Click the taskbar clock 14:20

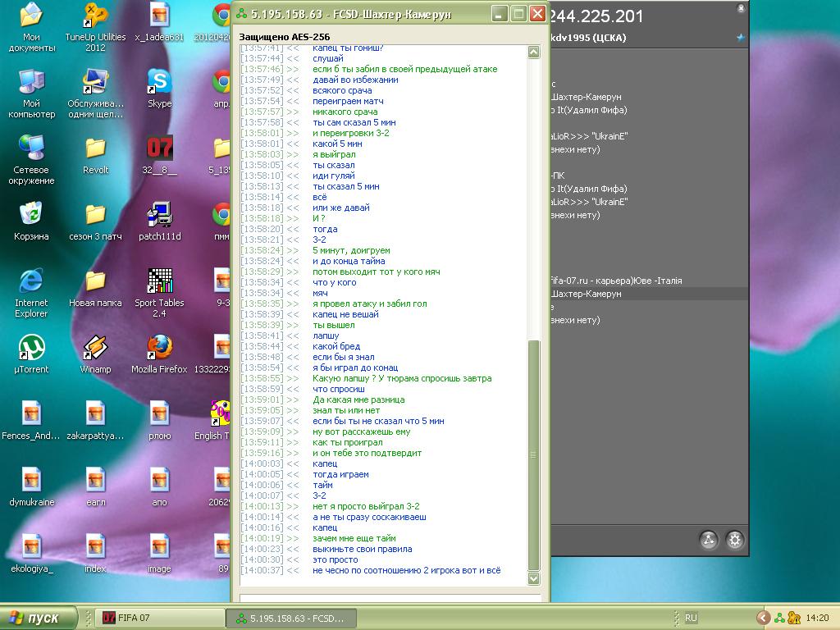[817, 618]
